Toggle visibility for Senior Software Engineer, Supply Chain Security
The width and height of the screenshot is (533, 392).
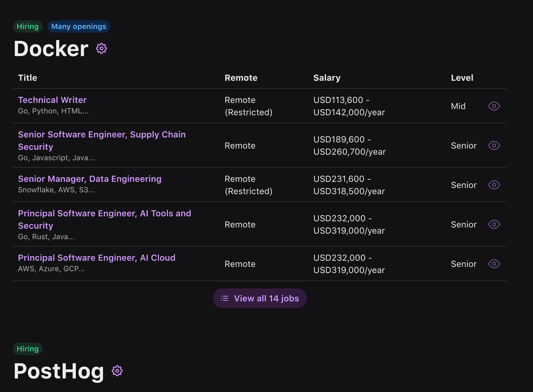coord(494,145)
